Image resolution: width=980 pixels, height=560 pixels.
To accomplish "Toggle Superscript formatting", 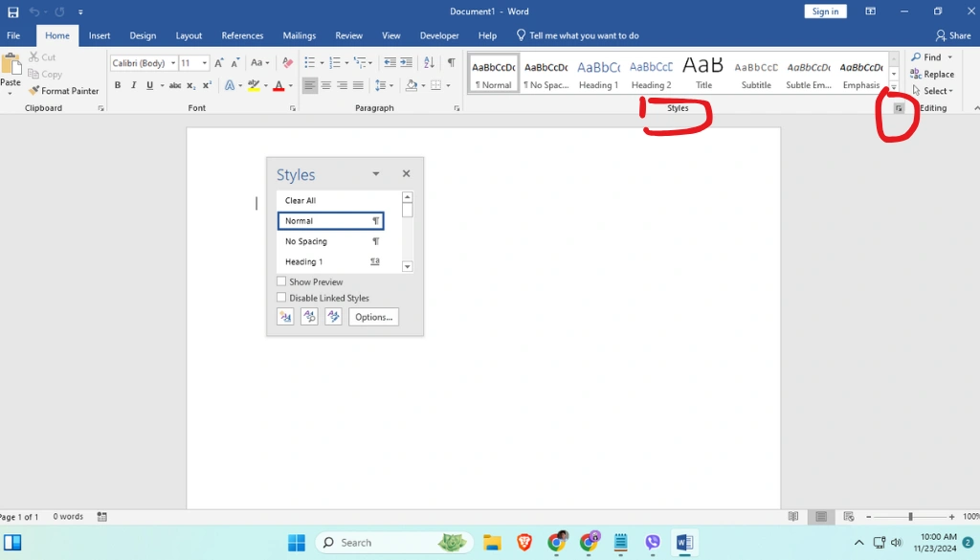I will (x=207, y=85).
